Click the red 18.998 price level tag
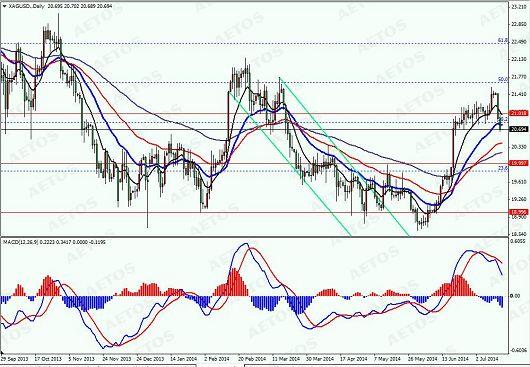The height and width of the screenshot is (367, 530). coord(519,212)
